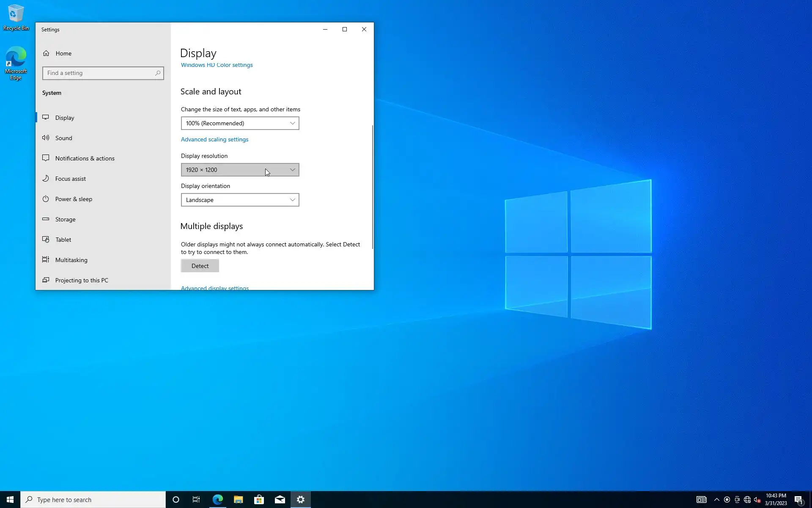Image resolution: width=812 pixels, height=508 pixels.
Task: Open the Display resolution dropdown
Action: [x=240, y=170]
